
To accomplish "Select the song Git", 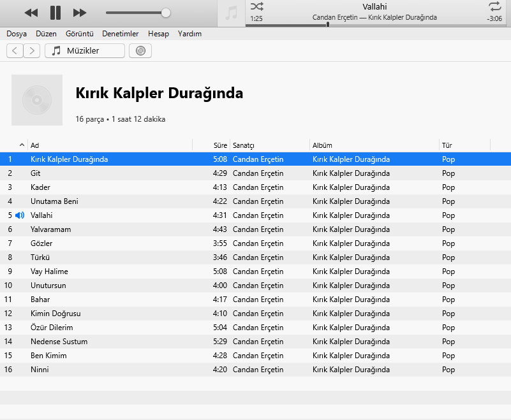I will 255,173.
